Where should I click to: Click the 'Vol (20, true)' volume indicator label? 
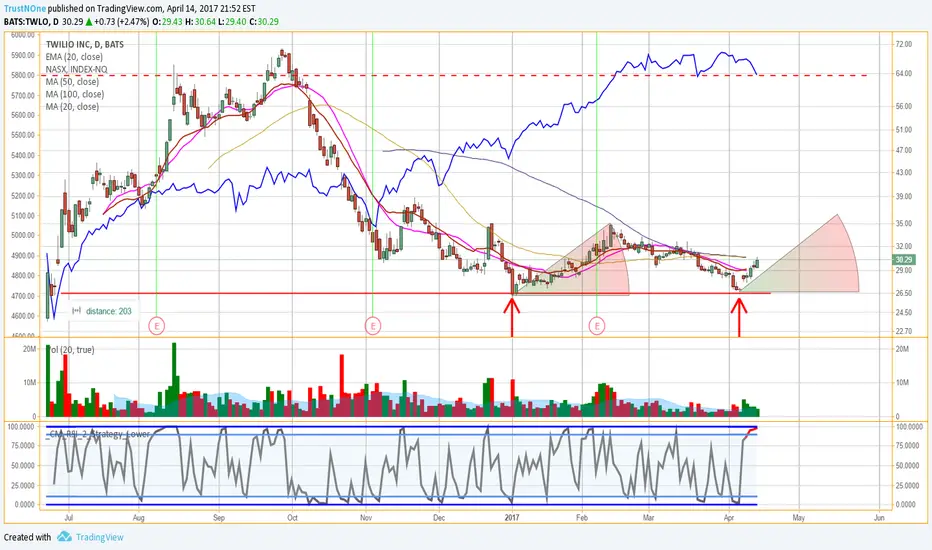[x=71, y=350]
